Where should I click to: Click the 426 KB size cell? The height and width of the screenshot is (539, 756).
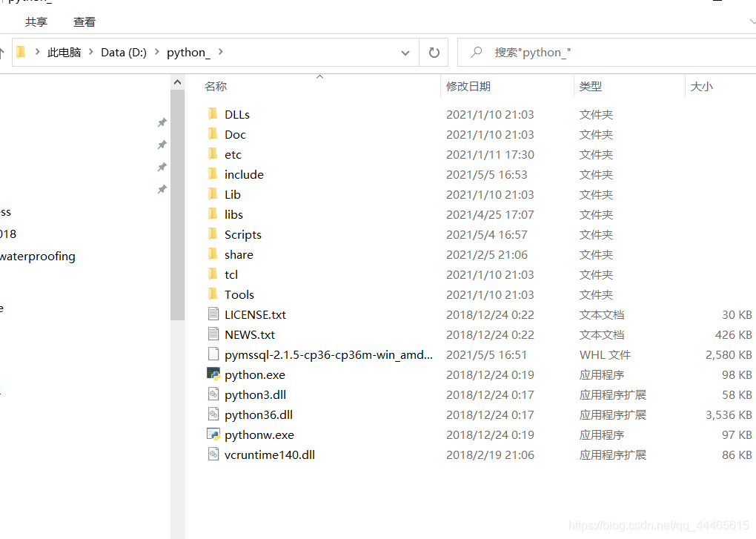pyautogui.click(x=733, y=334)
